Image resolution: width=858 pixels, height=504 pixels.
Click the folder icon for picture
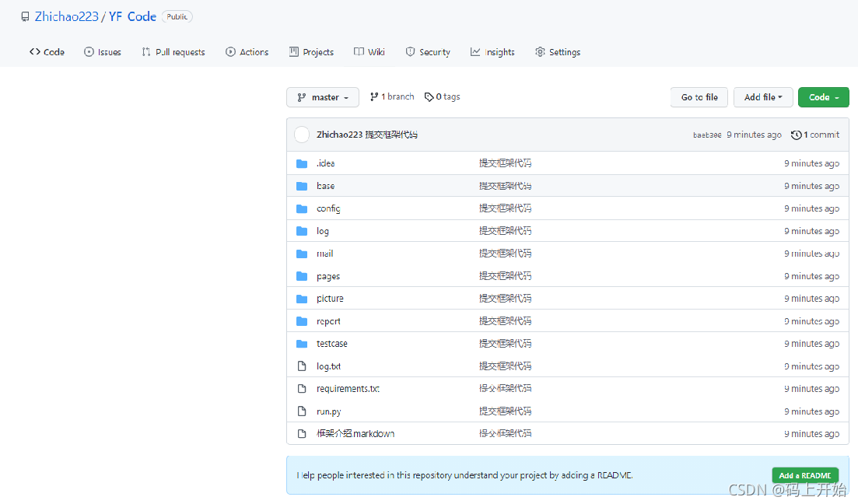tap(302, 299)
